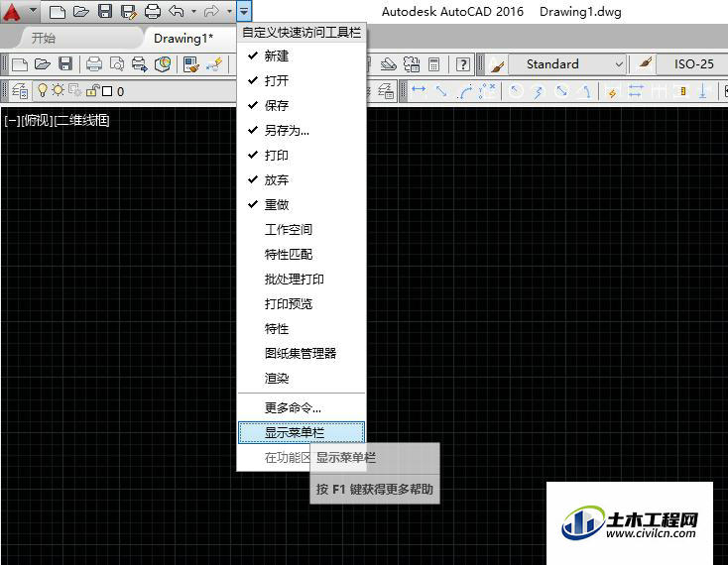Viewport: 728px width, 565px height.
Task: Select the Linear dimension tool
Action: pos(419,89)
